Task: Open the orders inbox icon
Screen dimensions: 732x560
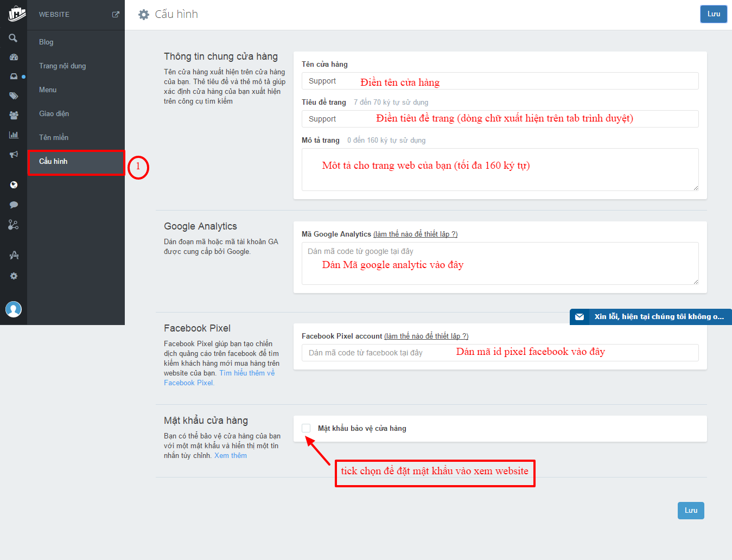Action: 14,77
